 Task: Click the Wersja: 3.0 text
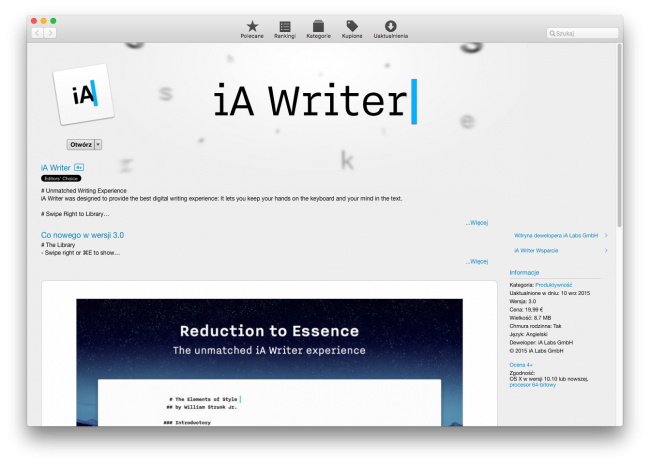(522, 301)
